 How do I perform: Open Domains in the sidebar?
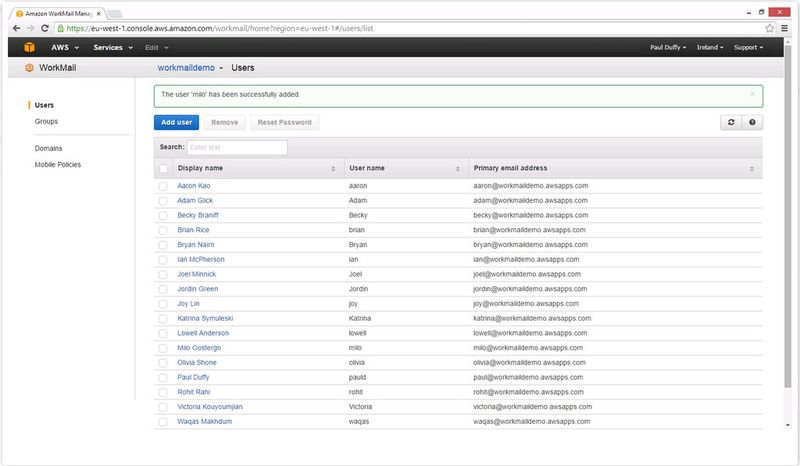(48, 149)
